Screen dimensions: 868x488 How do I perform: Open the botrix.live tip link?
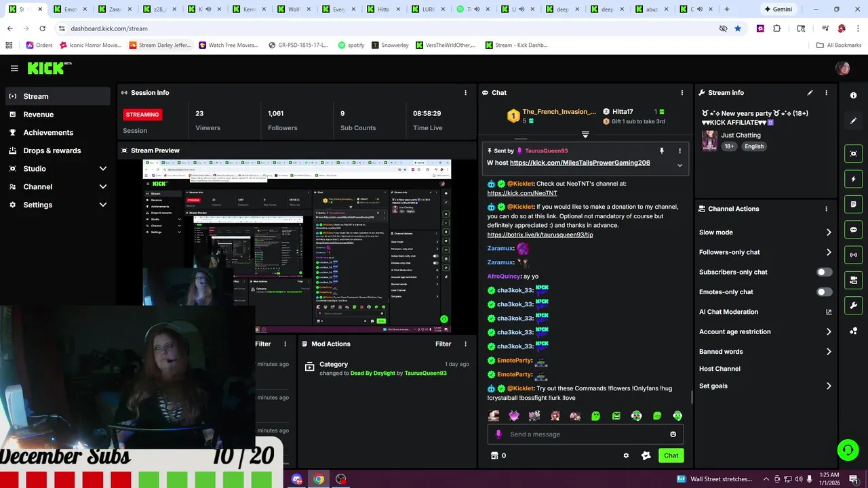(540, 235)
